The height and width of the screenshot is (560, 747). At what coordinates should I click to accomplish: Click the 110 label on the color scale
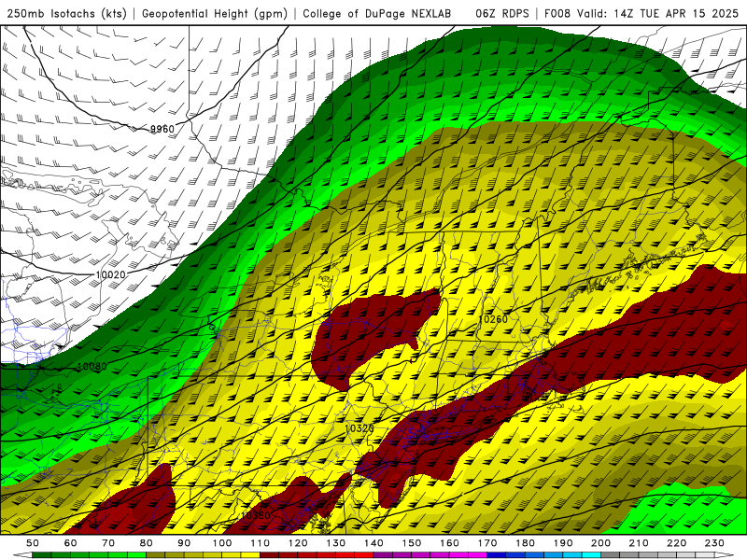coord(260,543)
